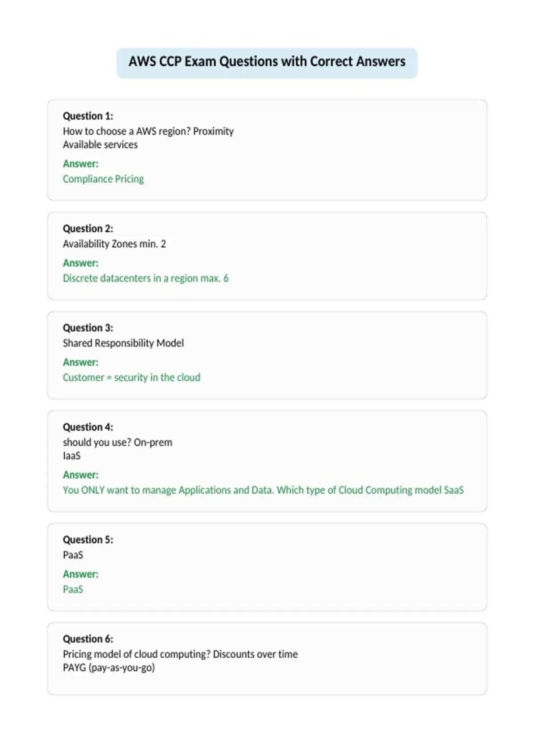534x756 pixels.
Task: Select the Question 2 heading
Action: 88,229
